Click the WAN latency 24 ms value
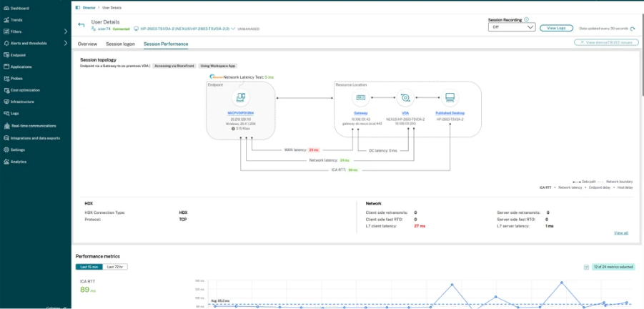This screenshot has height=309, width=644. pyautogui.click(x=314, y=150)
